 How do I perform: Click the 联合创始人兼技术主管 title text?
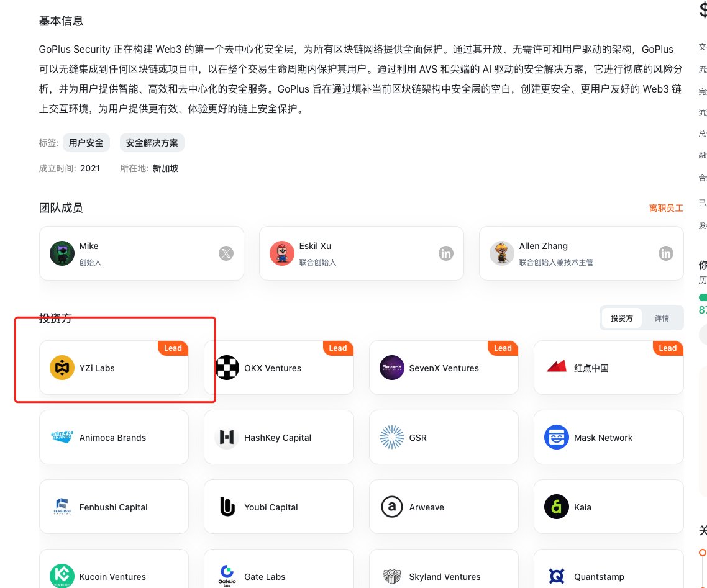(x=556, y=262)
